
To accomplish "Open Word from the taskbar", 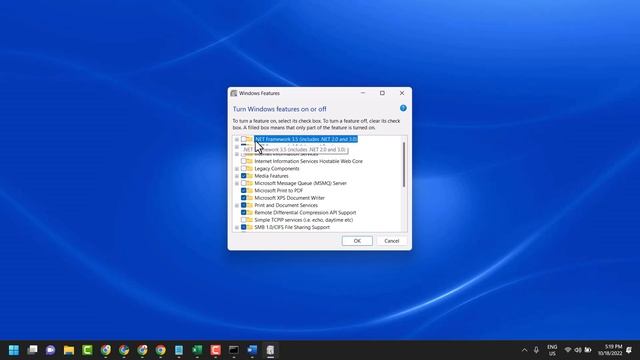I will pos(252,350).
